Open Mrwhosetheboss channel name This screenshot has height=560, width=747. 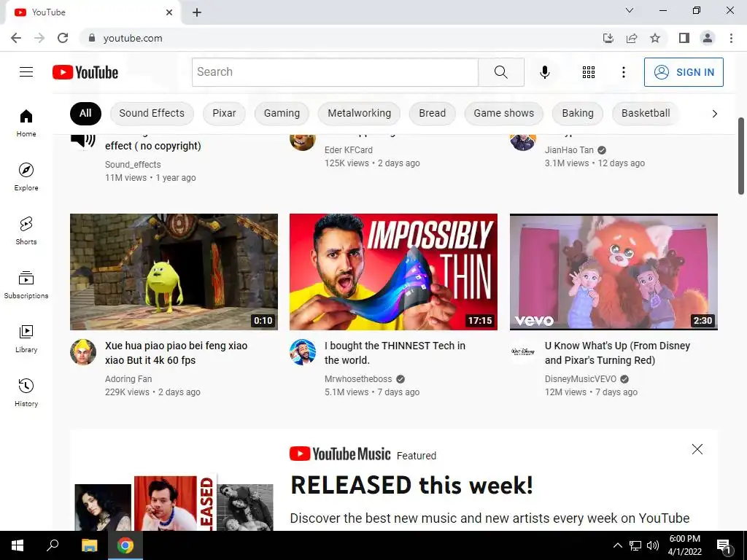(358, 379)
